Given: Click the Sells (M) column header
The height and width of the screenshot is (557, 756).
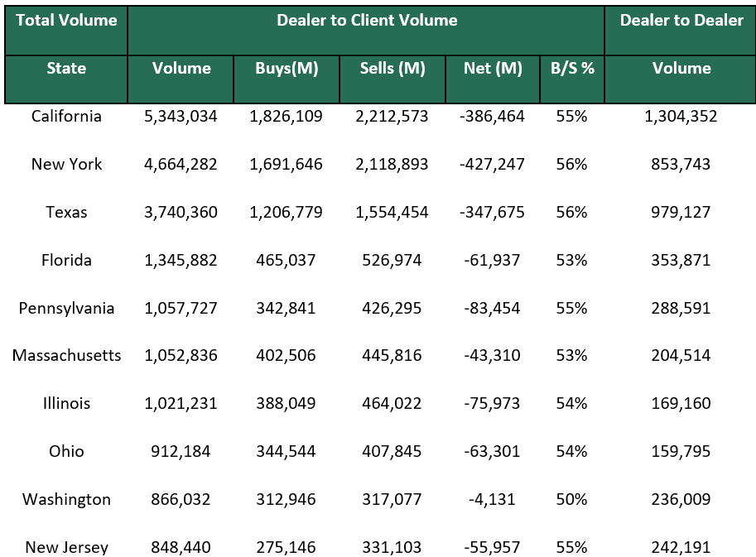Looking at the screenshot, I should [x=392, y=69].
